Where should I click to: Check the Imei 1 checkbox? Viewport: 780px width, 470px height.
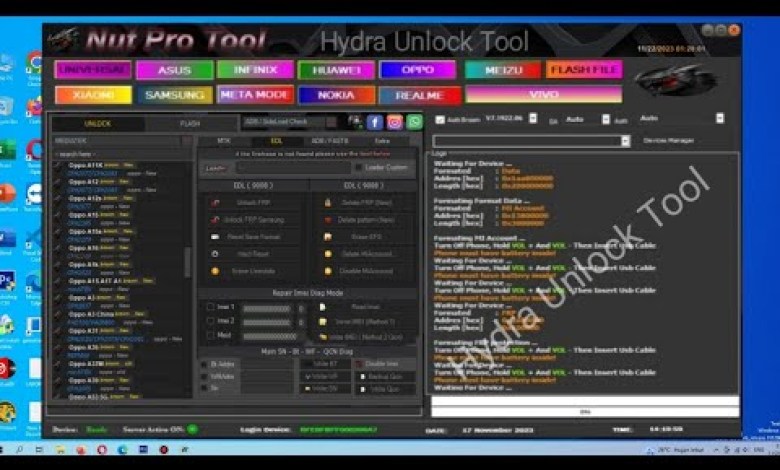click(208, 307)
